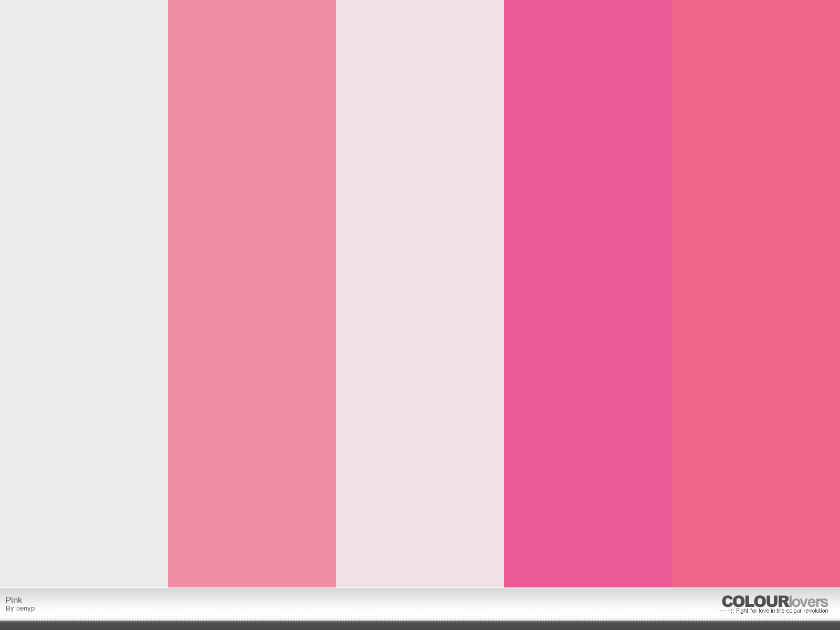Pick the pale lavender-pink middle stripe
The width and height of the screenshot is (840, 630).
[420, 293]
